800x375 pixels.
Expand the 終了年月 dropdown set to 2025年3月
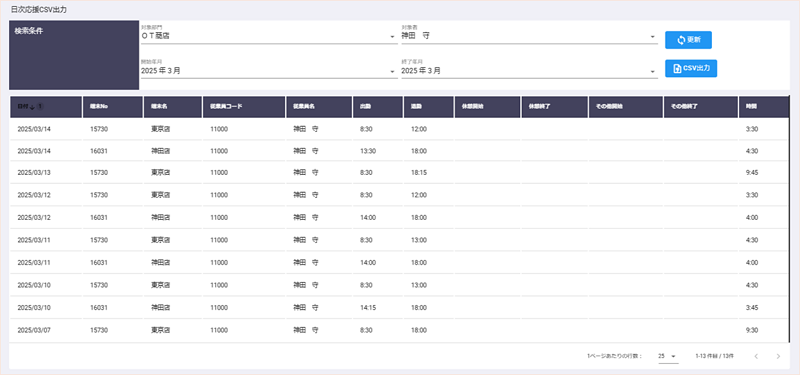pyautogui.click(x=529, y=71)
